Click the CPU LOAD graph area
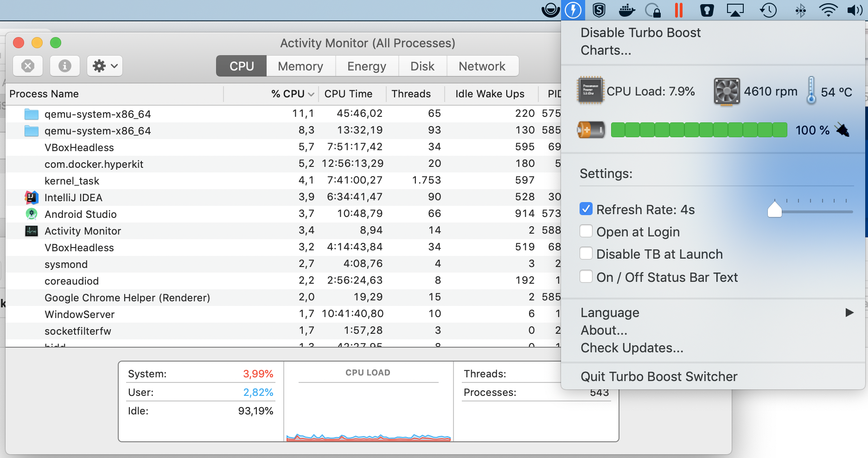 (368, 413)
